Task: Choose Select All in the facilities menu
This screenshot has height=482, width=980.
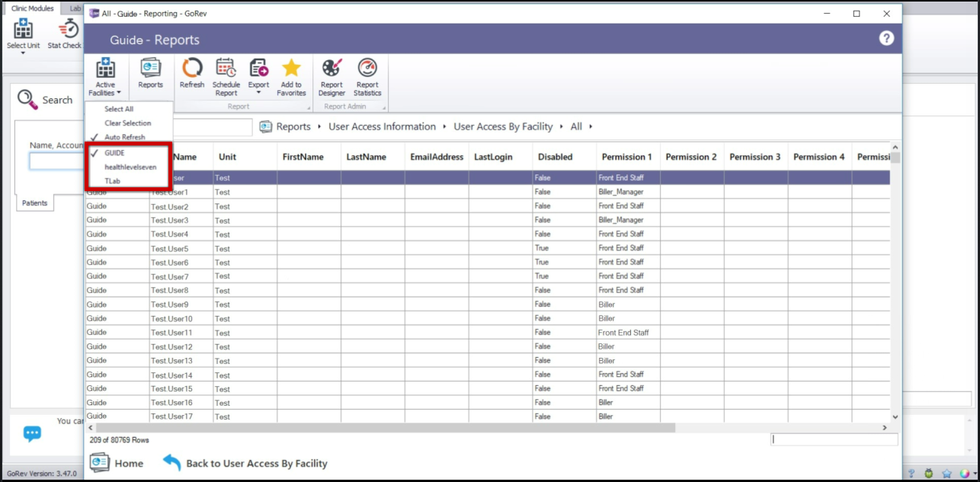Action: click(x=119, y=109)
